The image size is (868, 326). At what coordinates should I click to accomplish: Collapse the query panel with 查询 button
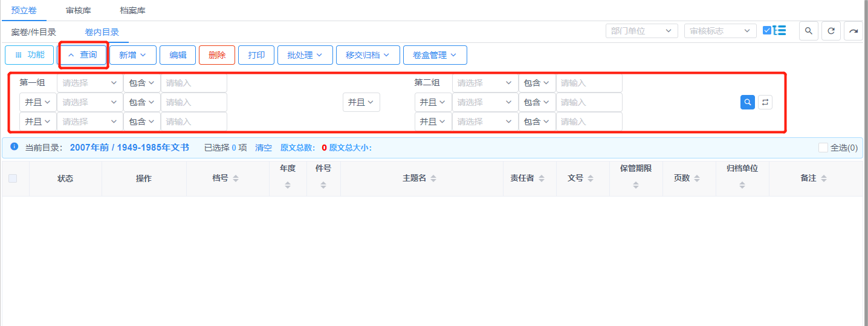point(83,55)
